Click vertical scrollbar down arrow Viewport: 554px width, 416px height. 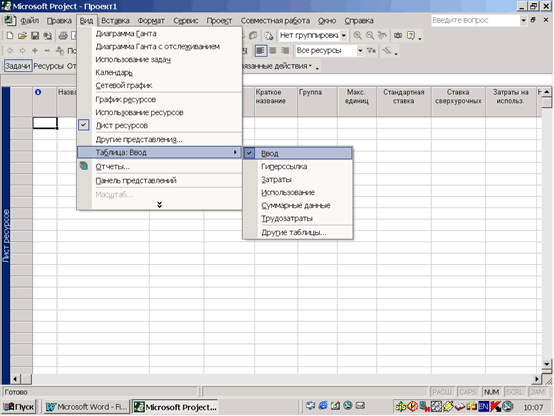point(547,363)
